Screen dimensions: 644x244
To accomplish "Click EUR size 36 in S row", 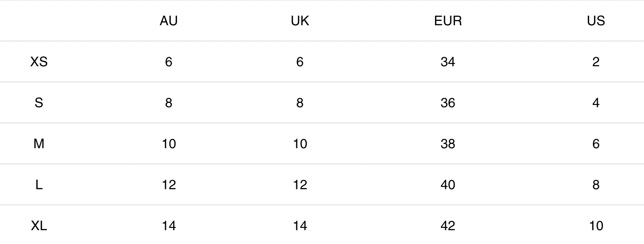I will (448, 103).
